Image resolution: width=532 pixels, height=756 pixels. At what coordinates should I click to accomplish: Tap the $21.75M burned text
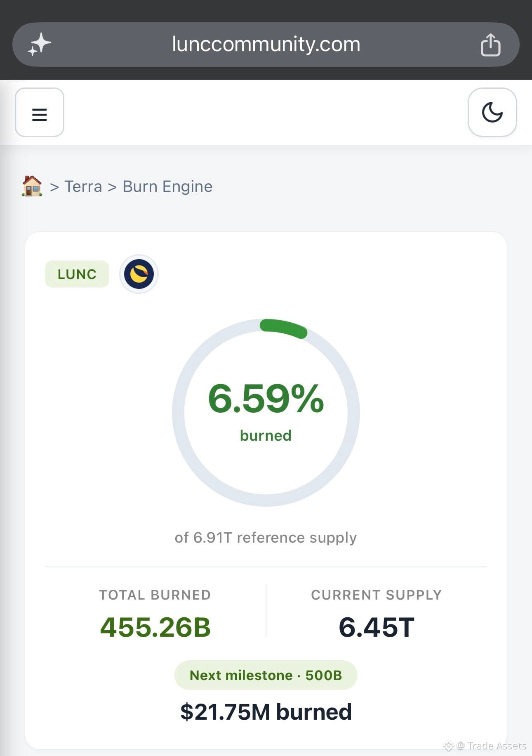tap(266, 712)
